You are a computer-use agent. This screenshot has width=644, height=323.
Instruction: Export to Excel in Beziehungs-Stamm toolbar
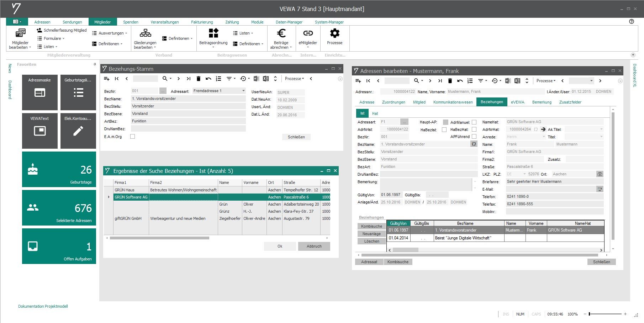(x=266, y=79)
